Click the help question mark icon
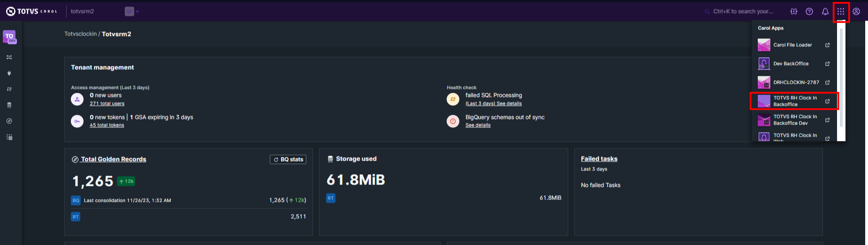This screenshot has height=245, width=868. (809, 12)
